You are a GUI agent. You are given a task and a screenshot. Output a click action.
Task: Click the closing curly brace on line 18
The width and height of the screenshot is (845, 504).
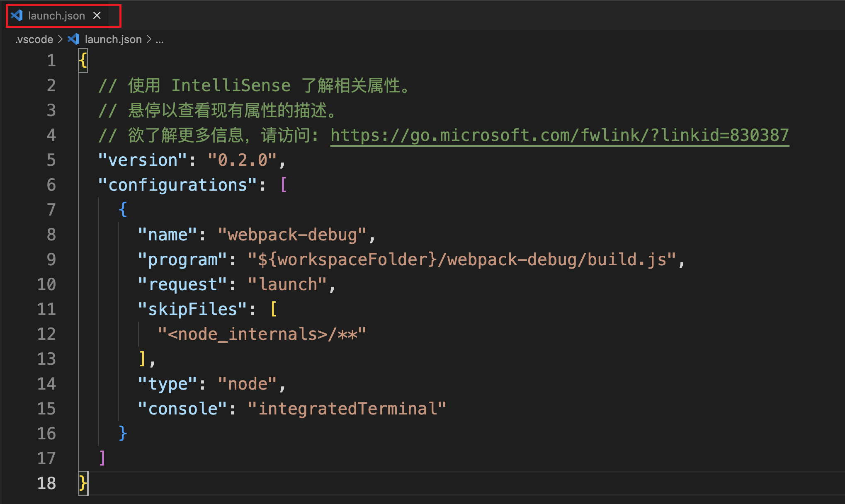click(x=83, y=483)
